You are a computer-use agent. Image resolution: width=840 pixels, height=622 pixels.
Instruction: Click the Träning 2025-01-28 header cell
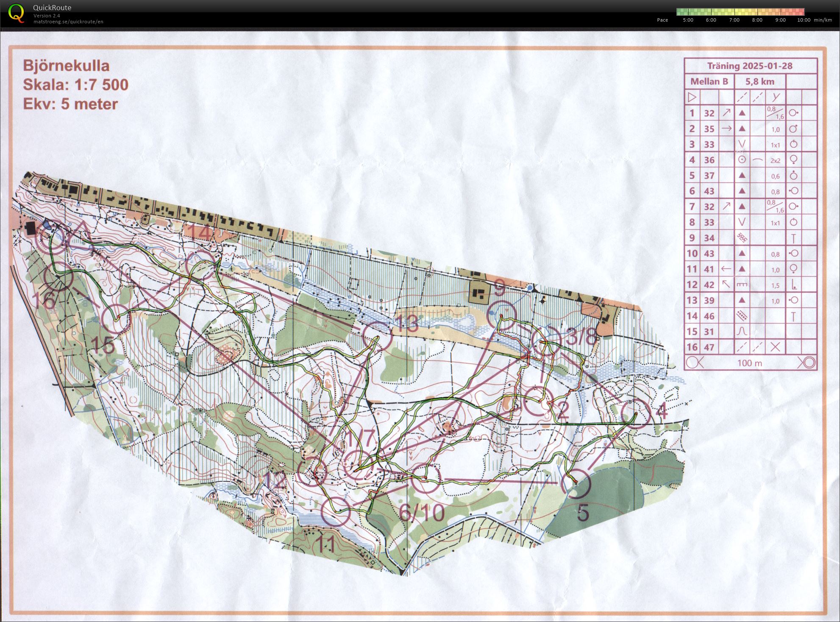pos(750,66)
